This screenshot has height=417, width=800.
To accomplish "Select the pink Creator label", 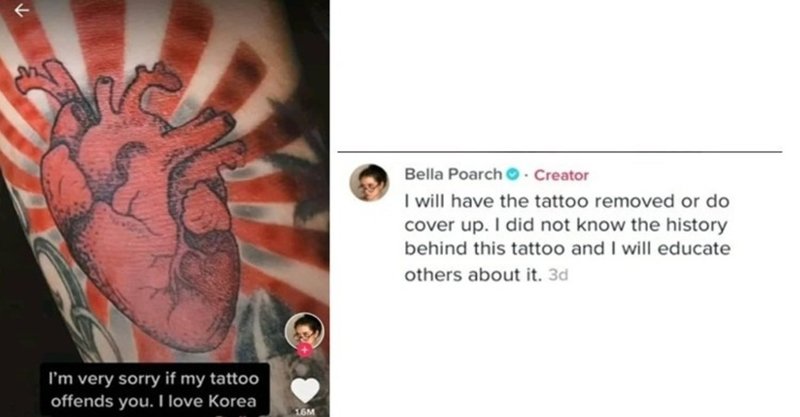I will click(x=561, y=175).
